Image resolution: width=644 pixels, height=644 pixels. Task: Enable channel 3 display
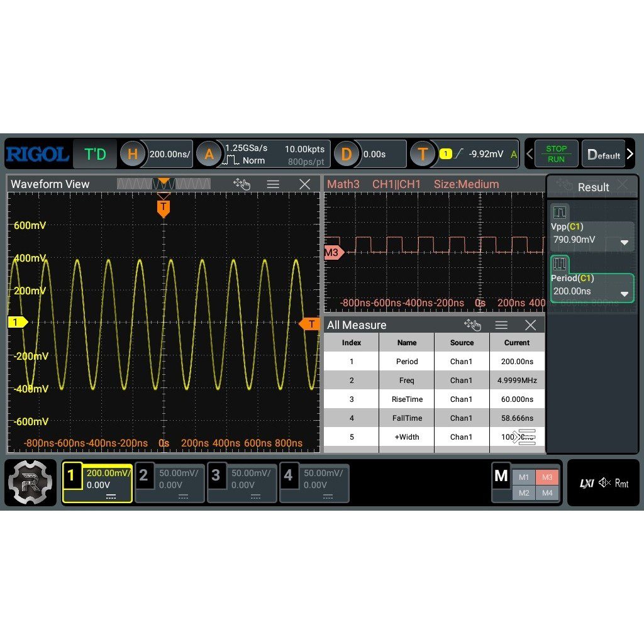(242, 483)
